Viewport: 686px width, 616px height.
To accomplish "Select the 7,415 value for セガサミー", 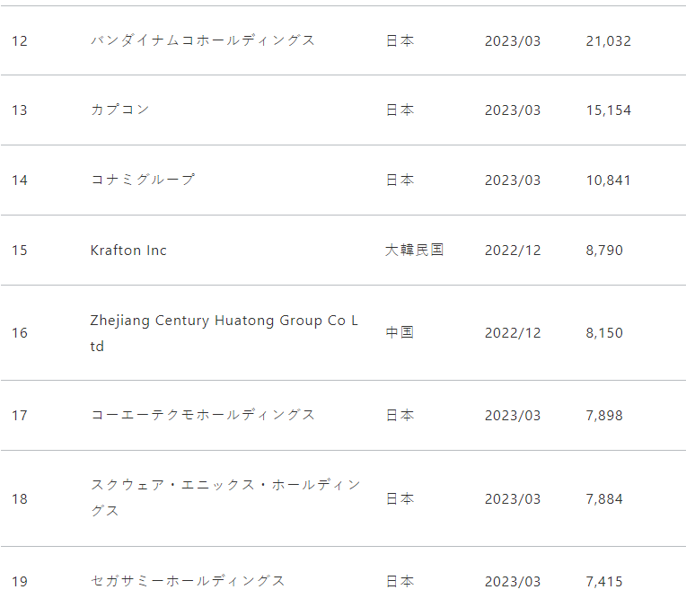I will (604, 582).
